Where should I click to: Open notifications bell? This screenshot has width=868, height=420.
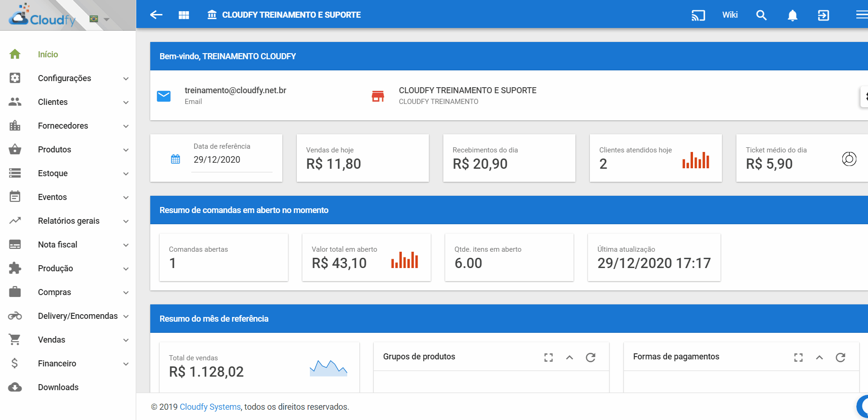pyautogui.click(x=792, y=15)
